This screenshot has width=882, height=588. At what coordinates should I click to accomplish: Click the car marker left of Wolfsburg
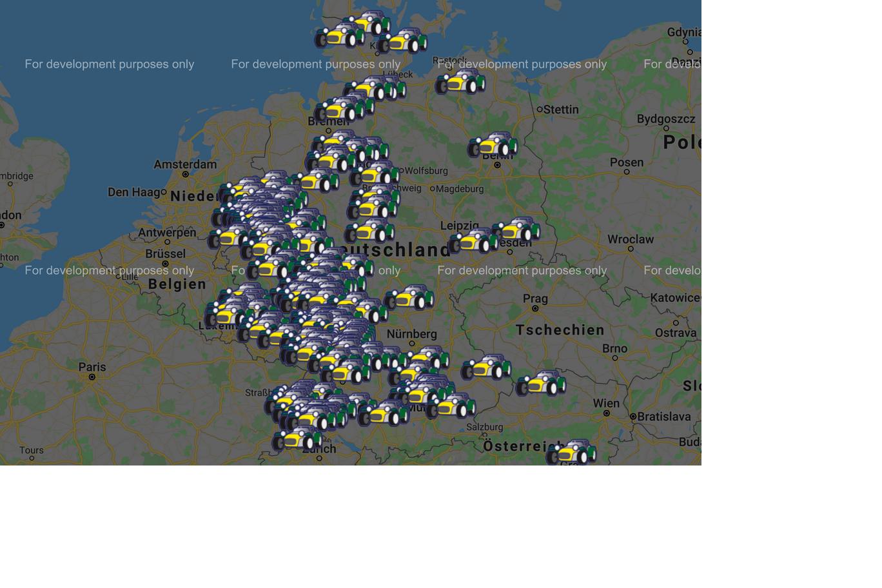click(375, 173)
